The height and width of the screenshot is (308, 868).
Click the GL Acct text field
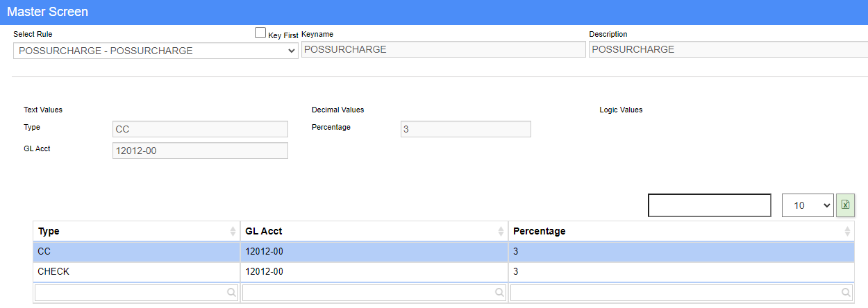[200, 151]
